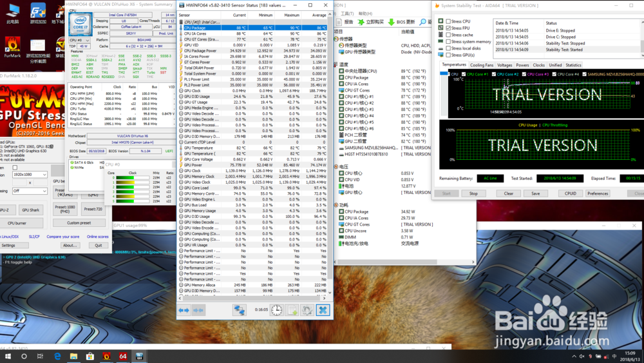The image size is (644, 363).
Task: Switch to Voltages tab
Action: pos(504,65)
